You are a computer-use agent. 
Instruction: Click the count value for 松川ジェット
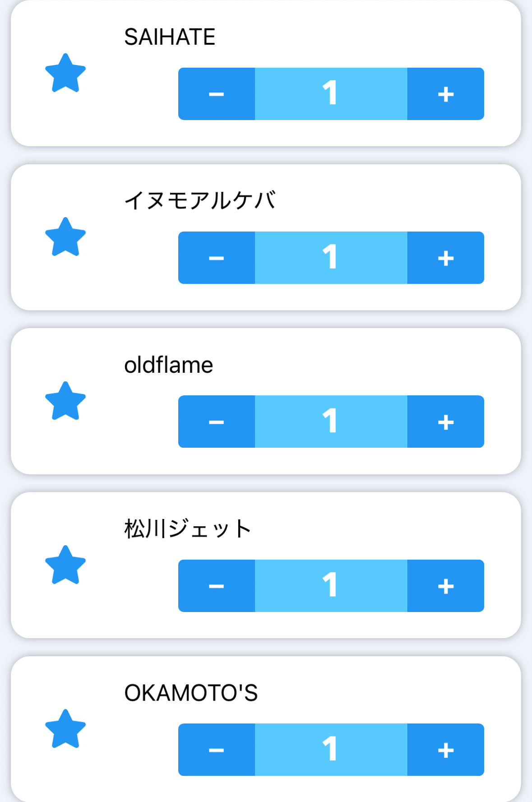click(x=331, y=586)
